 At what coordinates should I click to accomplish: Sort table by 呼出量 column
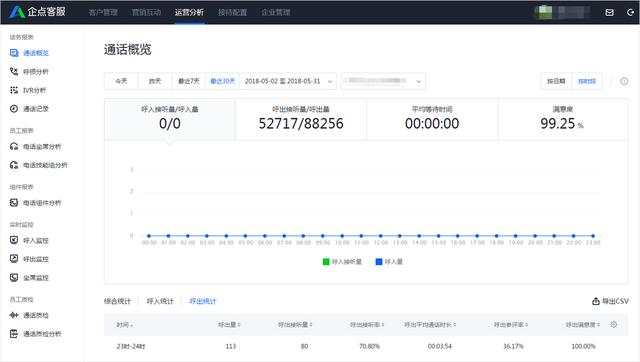pos(229,325)
